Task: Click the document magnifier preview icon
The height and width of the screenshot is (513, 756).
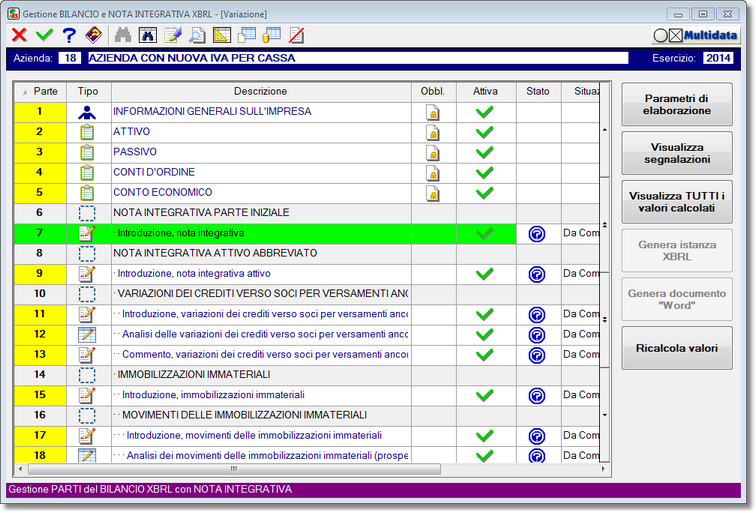Action: click(x=197, y=35)
